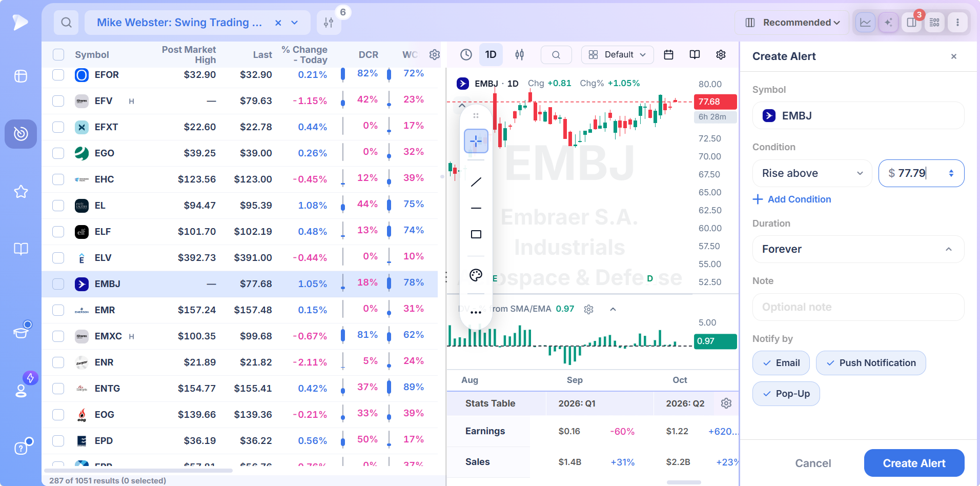Open the Recommended layout dropdown
The image size is (980, 486).
[792, 23]
